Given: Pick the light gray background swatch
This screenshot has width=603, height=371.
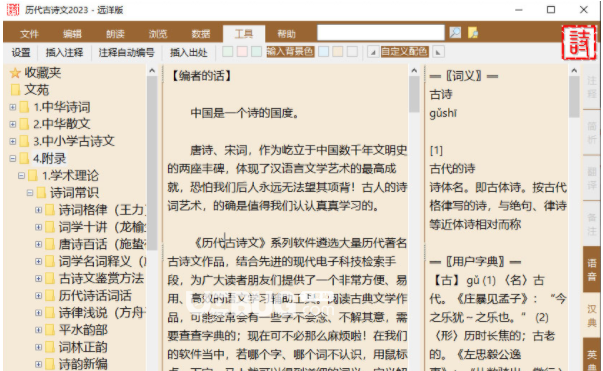Looking at the screenshot, I should click(352, 52).
